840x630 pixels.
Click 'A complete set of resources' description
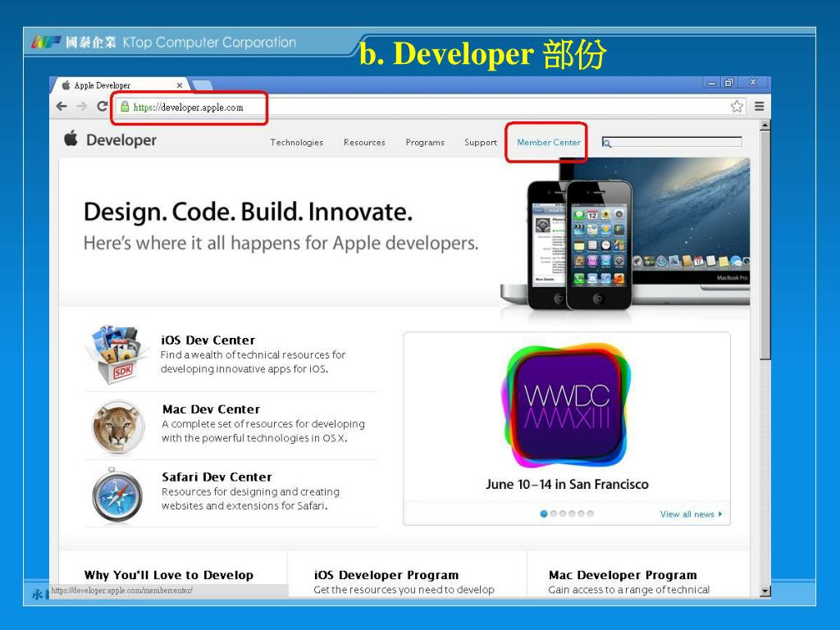263,431
